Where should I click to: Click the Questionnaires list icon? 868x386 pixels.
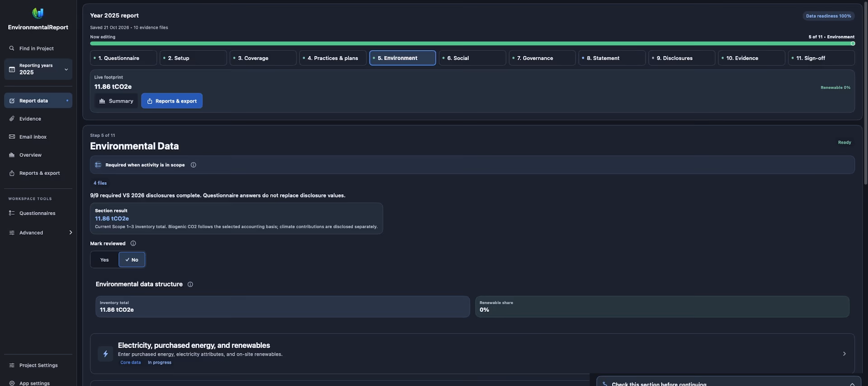point(12,213)
